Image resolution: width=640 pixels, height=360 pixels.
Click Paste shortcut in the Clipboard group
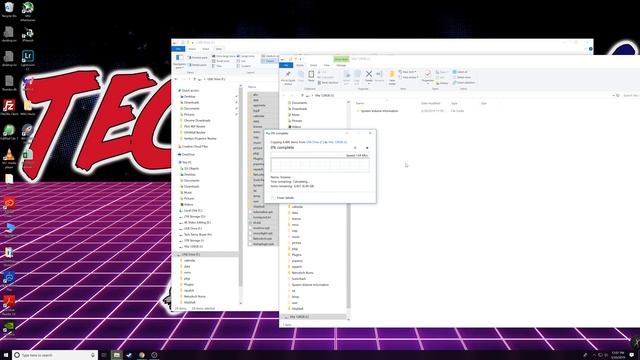pyautogui.click(x=328, y=82)
